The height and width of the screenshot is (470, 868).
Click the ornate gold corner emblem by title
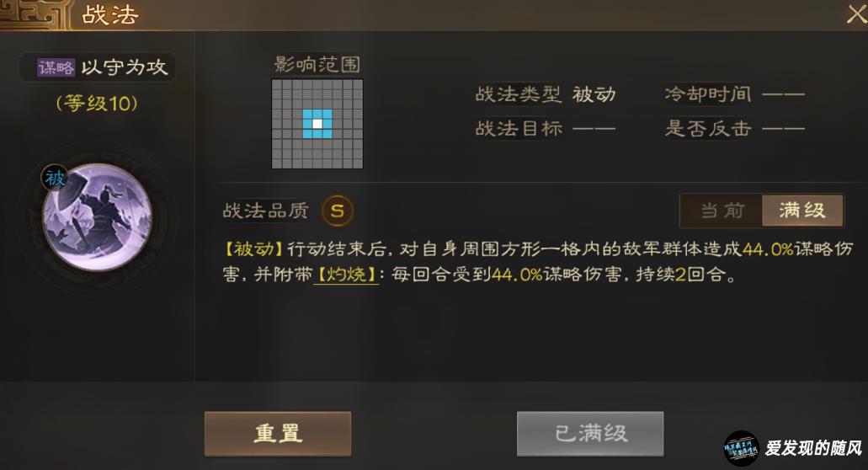click(x=33, y=14)
